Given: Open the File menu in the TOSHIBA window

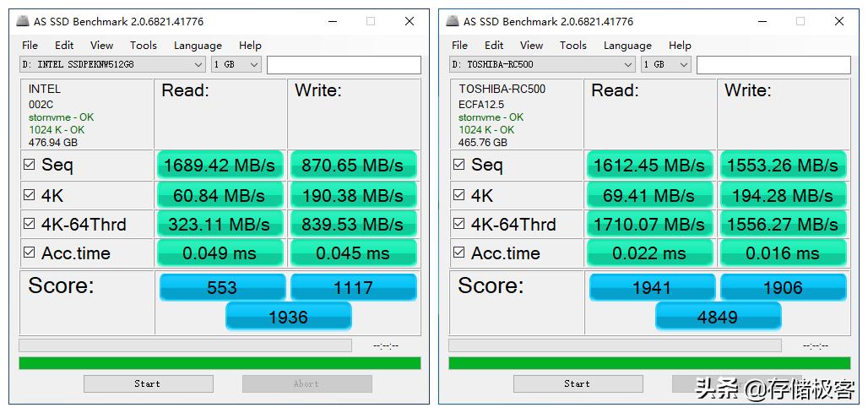Looking at the screenshot, I should pyautogui.click(x=459, y=46).
